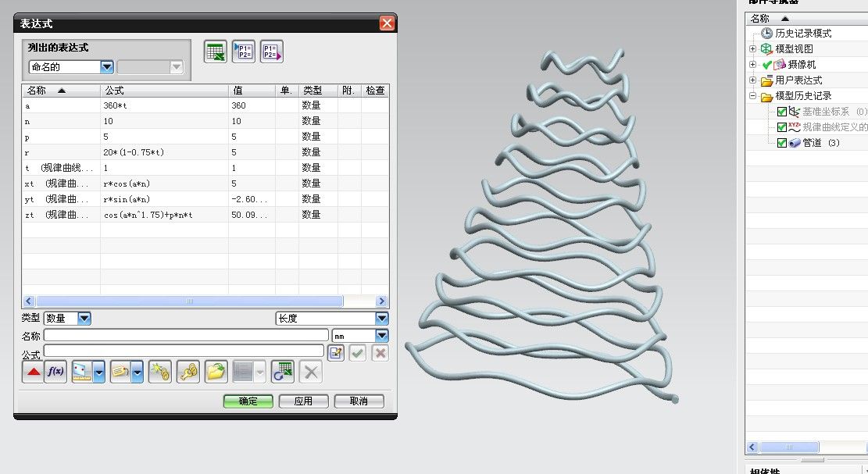Click the expression table horizontal scrollbar

click(189, 301)
